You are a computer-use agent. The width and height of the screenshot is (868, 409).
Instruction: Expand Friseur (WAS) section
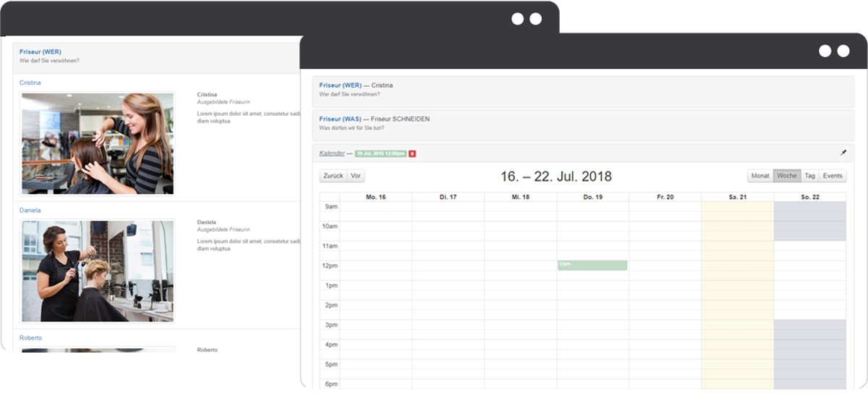click(x=340, y=119)
